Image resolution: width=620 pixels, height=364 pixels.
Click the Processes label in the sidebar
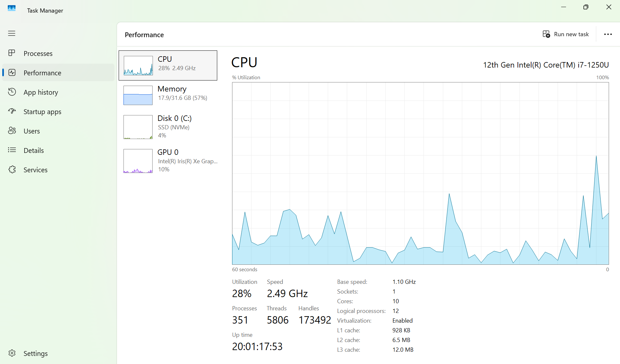[x=38, y=53]
